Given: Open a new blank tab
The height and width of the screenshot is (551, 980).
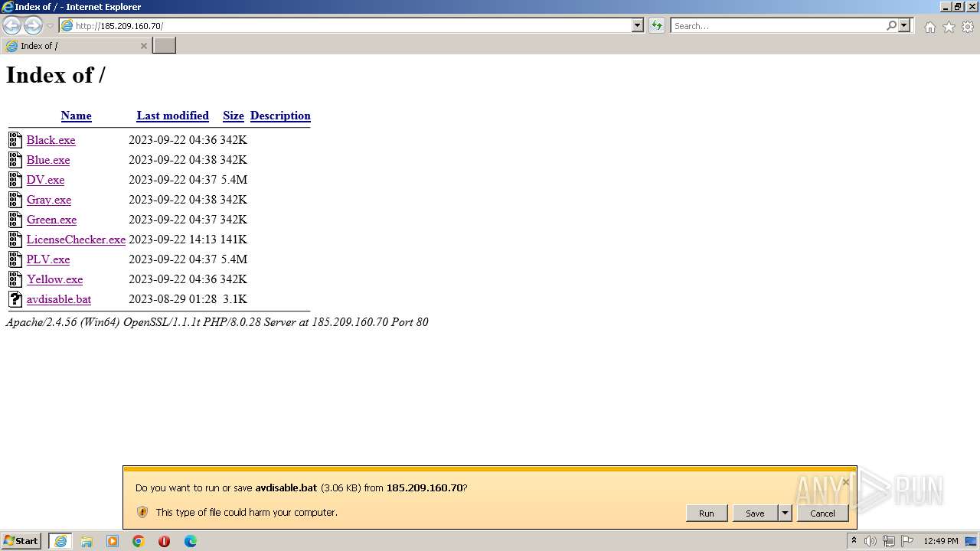Looking at the screenshot, I should pos(165,46).
